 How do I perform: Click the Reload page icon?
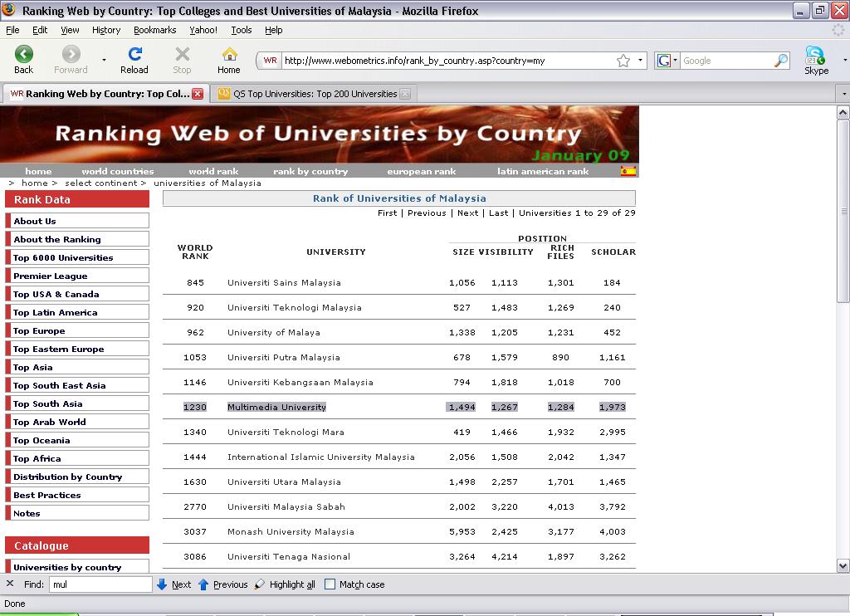(x=134, y=54)
